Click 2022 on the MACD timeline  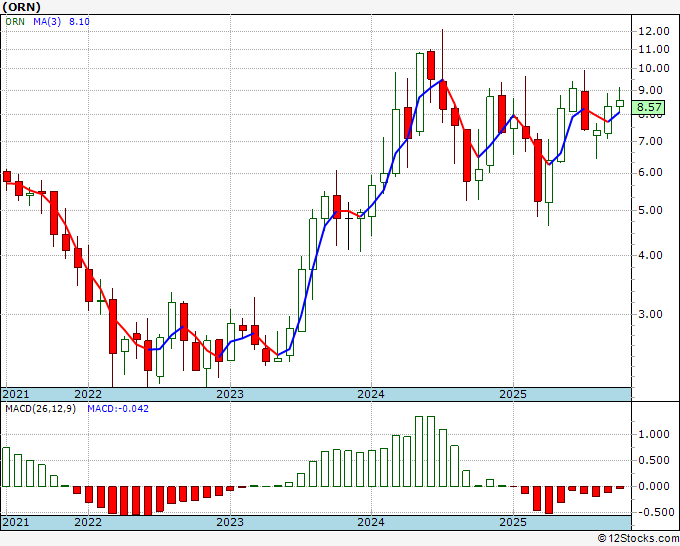[88, 522]
